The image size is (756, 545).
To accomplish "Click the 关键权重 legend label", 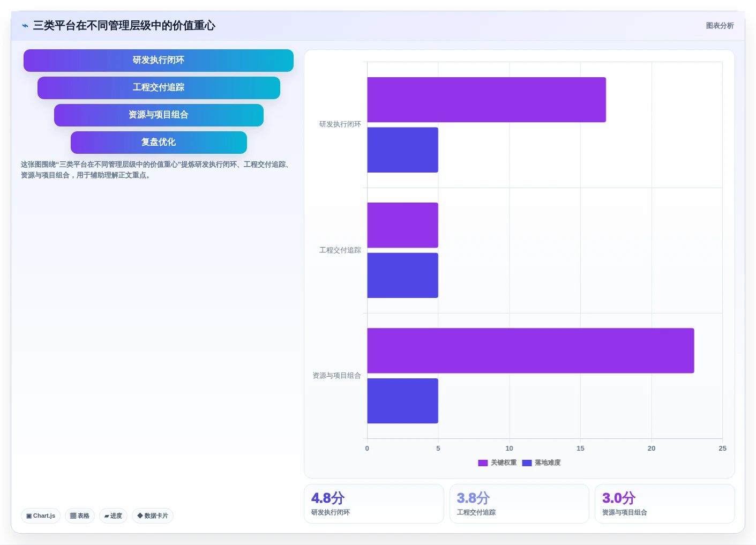I will (504, 463).
